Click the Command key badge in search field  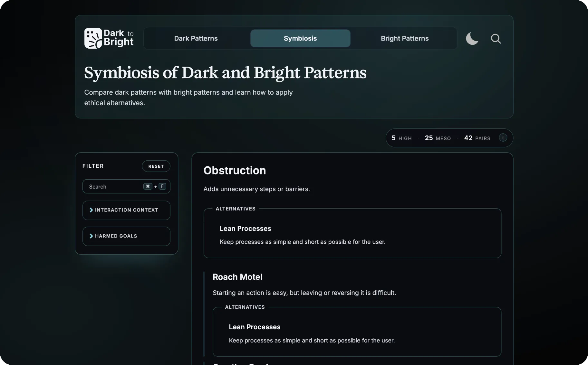pyautogui.click(x=148, y=186)
